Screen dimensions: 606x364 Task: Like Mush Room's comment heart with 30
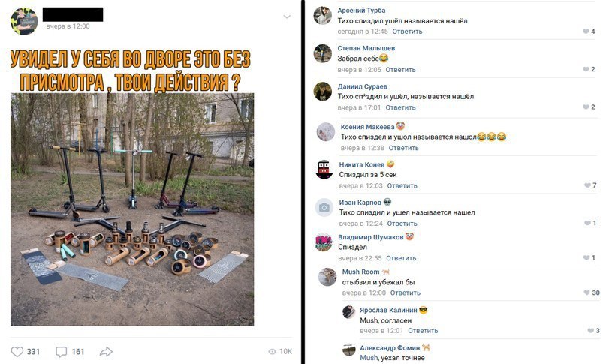coord(586,293)
